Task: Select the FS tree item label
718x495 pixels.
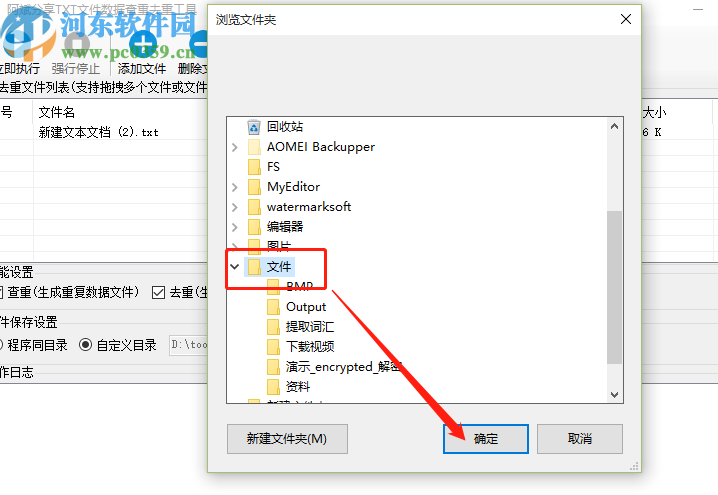Action: pyautogui.click(x=273, y=167)
